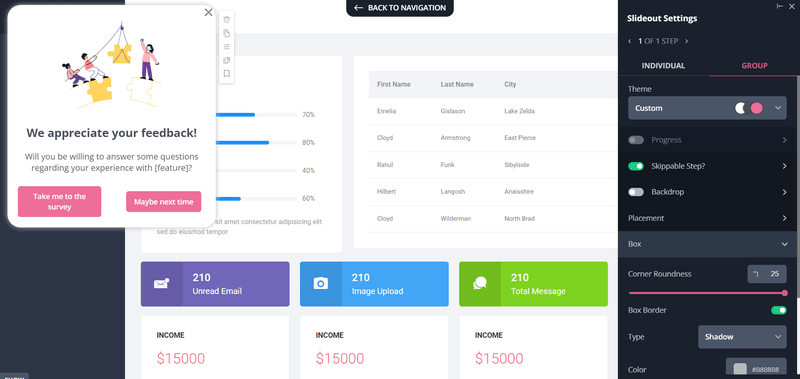Viewport: 800px width, 379px height.
Task: Click the Langosh table cell
Action: (453, 192)
